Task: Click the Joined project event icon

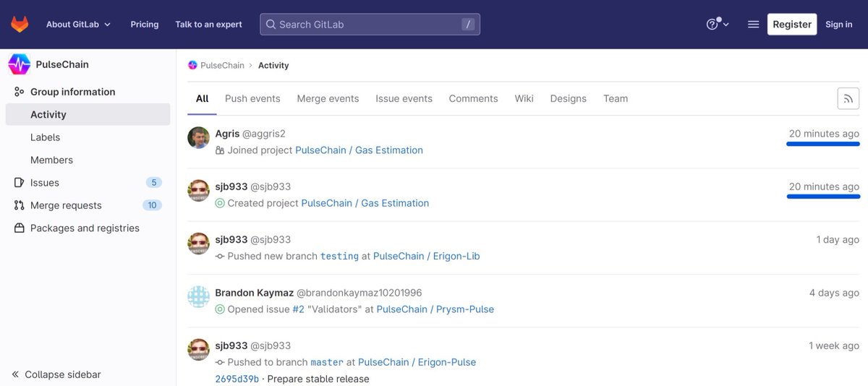Action: 220,150
